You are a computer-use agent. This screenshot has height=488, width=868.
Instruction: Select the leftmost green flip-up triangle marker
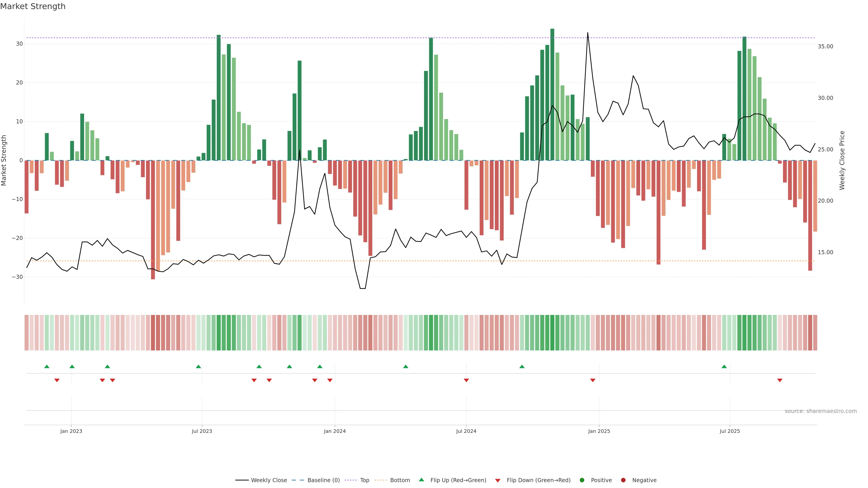pos(47,366)
